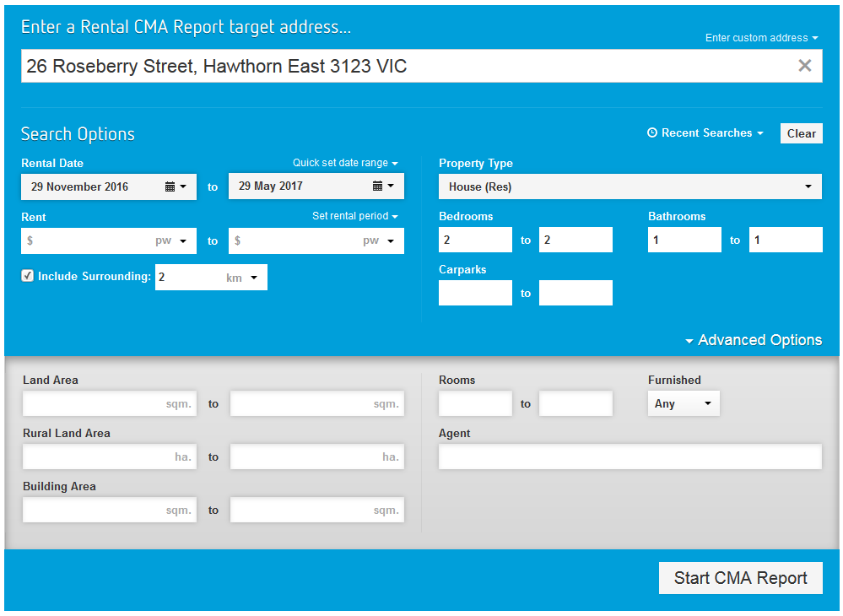Click Enter custom address link
843x616 pixels.
761,38
